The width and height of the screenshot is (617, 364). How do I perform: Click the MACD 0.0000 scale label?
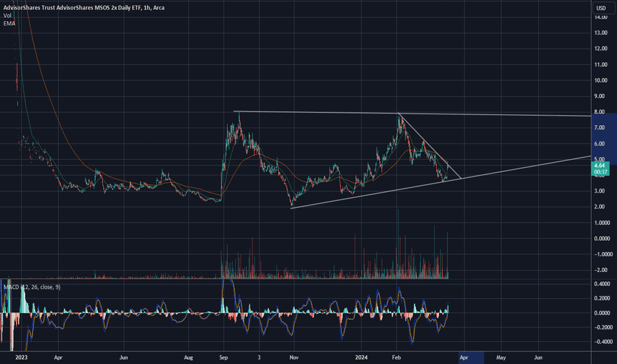(x=602, y=313)
